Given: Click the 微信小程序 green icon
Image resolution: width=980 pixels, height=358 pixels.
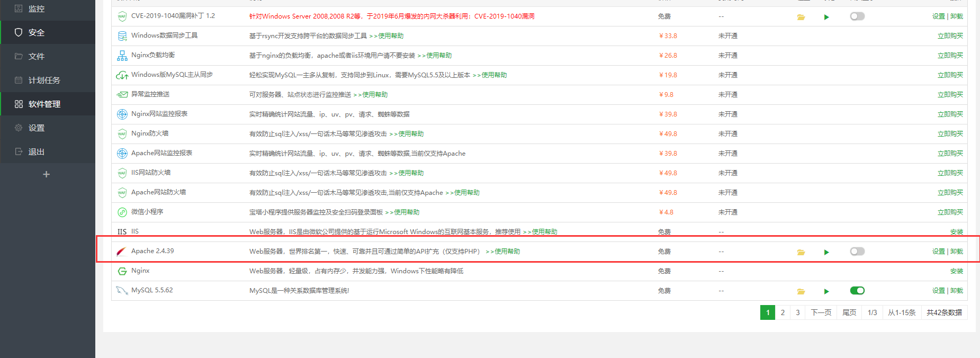Looking at the screenshot, I should tap(122, 212).
